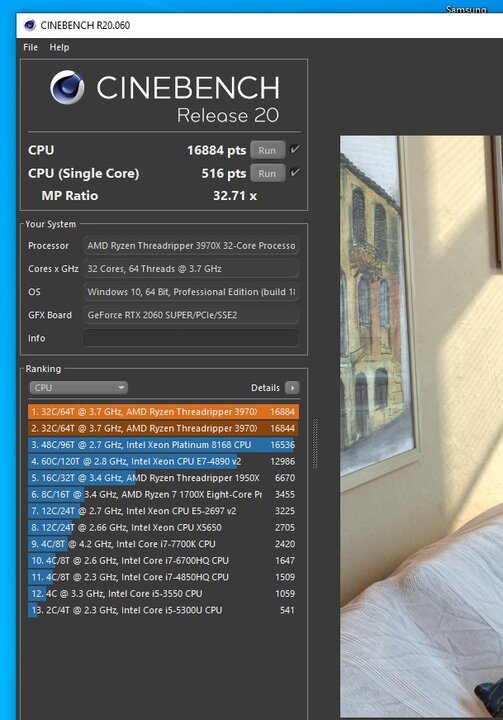This screenshot has height=720, width=503.
Task: Click the 16884 pts CPU score
Action: [x=216, y=150]
